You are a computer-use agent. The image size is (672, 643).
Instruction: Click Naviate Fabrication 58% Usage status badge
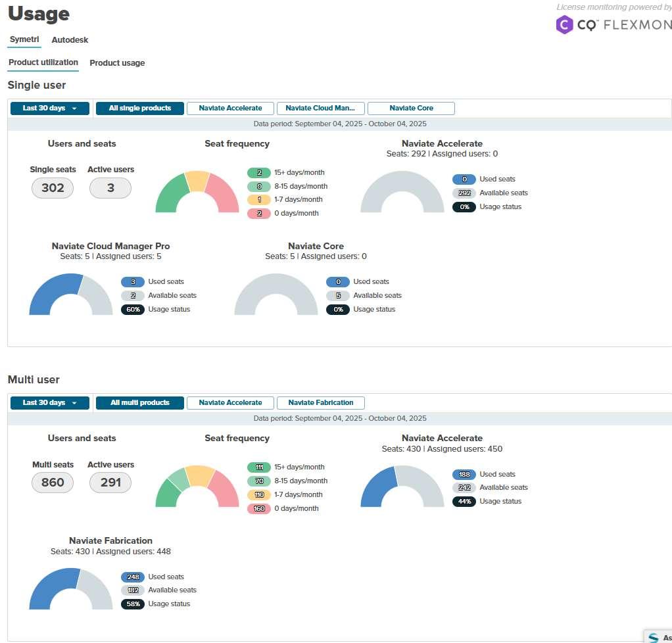pos(133,604)
